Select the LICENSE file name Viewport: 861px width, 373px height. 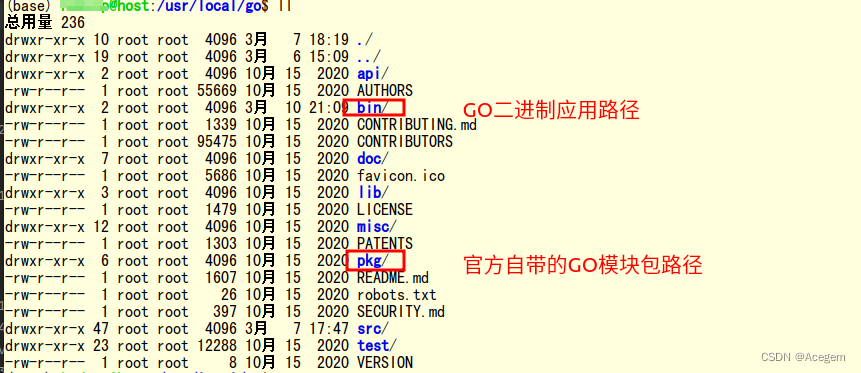point(385,210)
